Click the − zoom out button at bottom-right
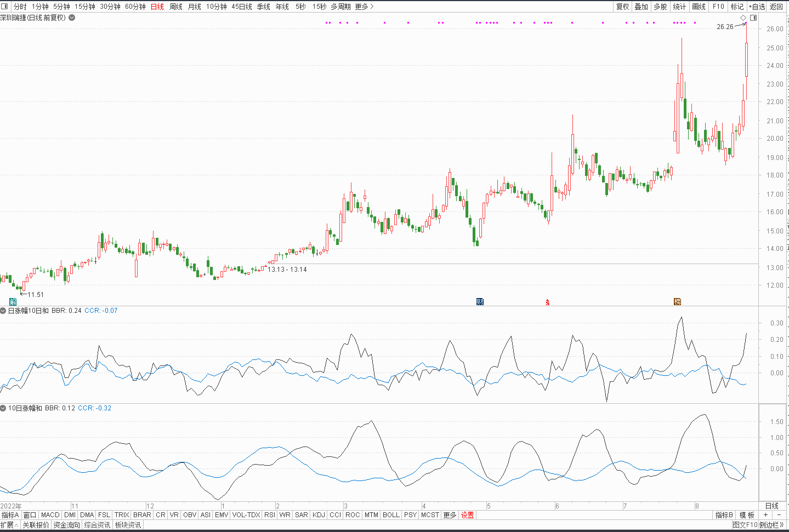 click(x=779, y=515)
